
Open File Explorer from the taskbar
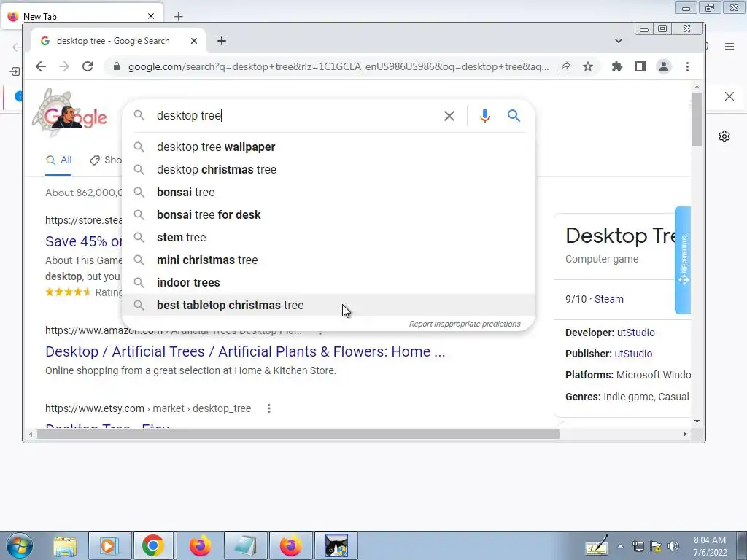point(65,545)
